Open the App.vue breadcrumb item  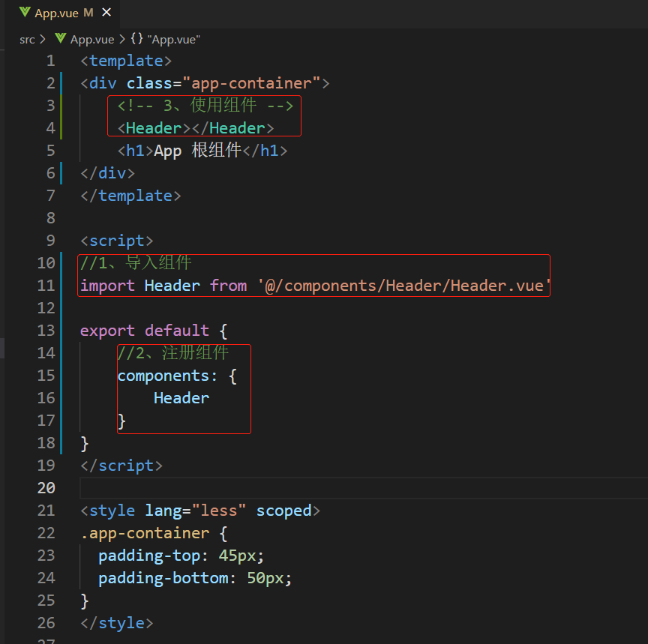point(92,40)
